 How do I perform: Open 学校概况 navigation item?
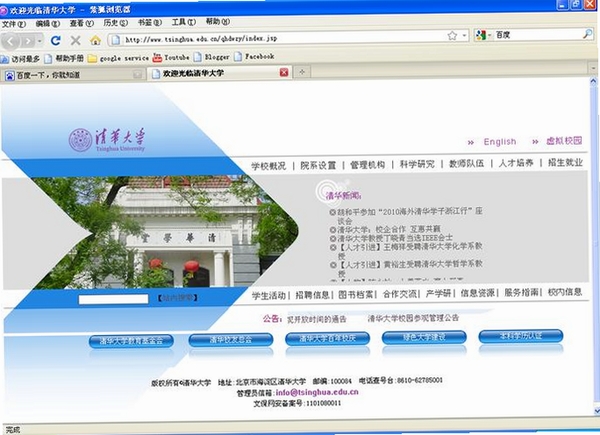269,166
